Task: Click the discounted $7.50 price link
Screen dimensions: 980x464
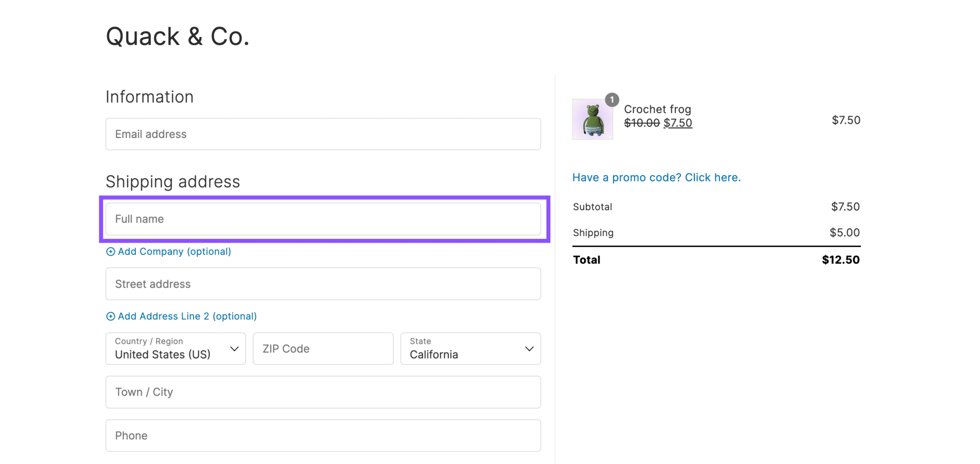Action: coord(678,123)
